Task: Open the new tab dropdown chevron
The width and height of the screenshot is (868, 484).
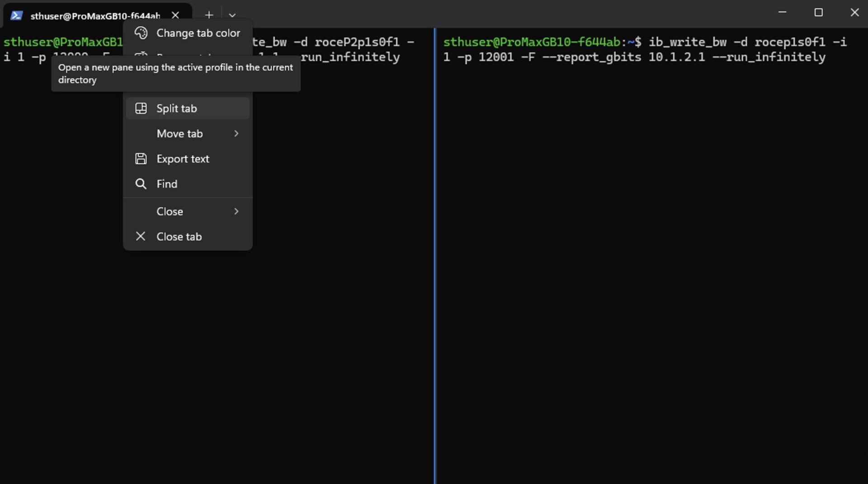Action: click(232, 16)
